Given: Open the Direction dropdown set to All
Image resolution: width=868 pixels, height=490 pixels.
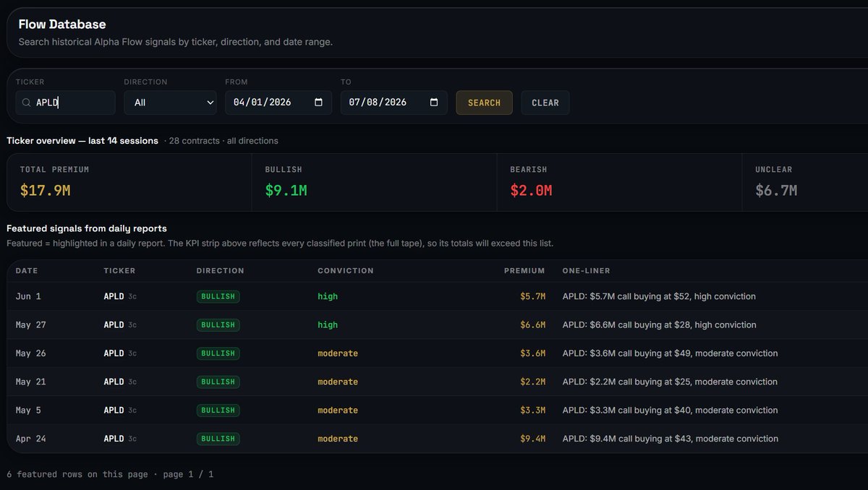Looking at the screenshot, I should click(x=170, y=103).
